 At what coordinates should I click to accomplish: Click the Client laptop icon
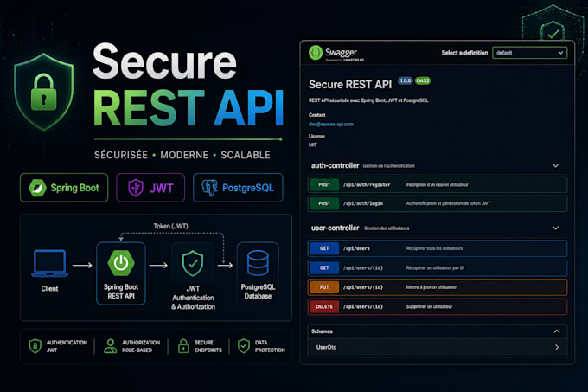(49, 263)
